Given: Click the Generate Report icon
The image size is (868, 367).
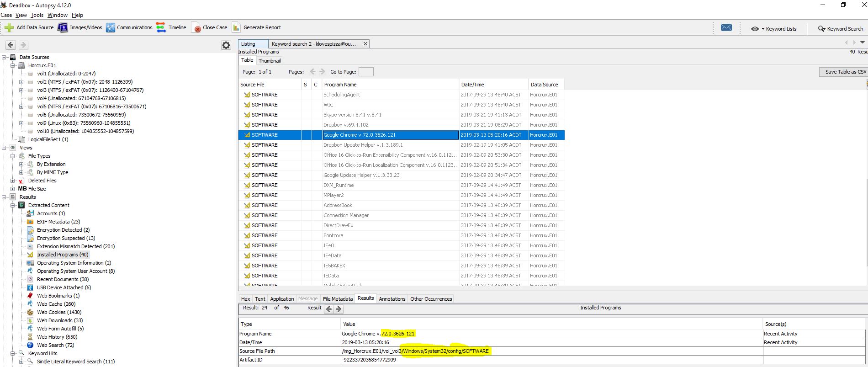Looking at the screenshot, I should pyautogui.click(x=236, y=27).
